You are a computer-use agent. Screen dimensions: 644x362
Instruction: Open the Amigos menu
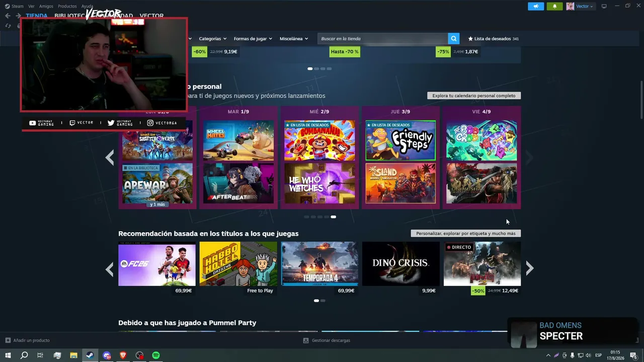(x=46, y=7)
